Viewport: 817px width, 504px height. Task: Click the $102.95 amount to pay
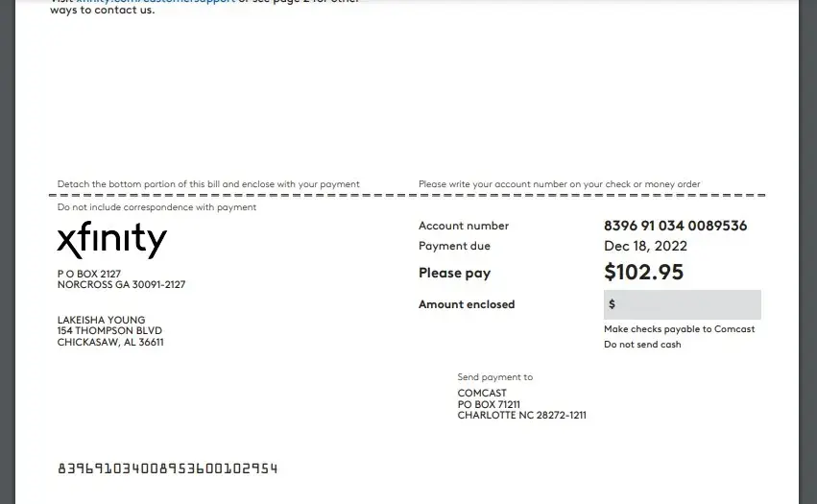point(643,273)
